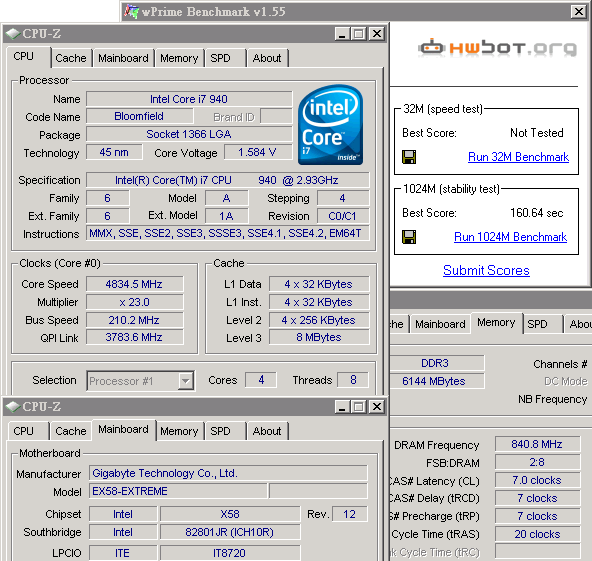Minimize the top CPU-Z window
This screenshot has width=592, height=561.
[x=342, y=34]
